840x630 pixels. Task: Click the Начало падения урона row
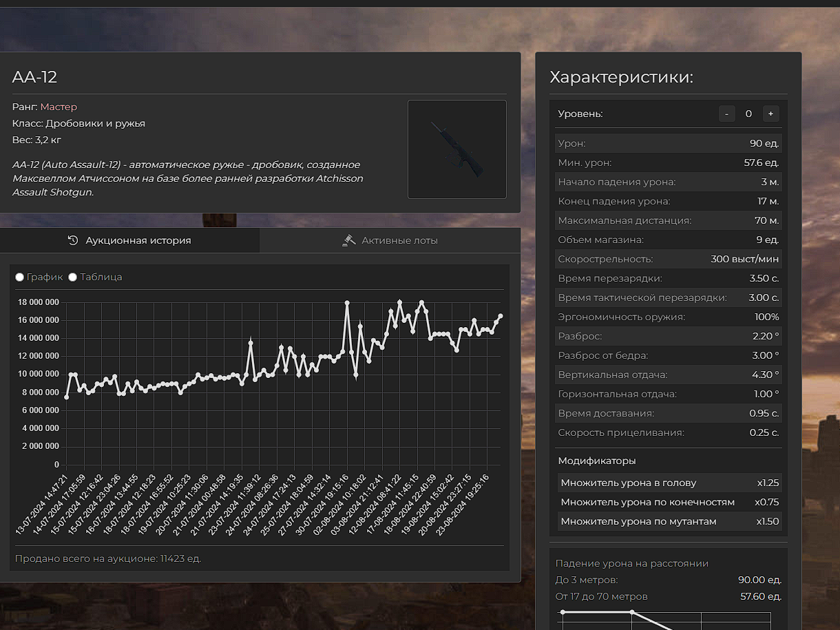(669, 182)
